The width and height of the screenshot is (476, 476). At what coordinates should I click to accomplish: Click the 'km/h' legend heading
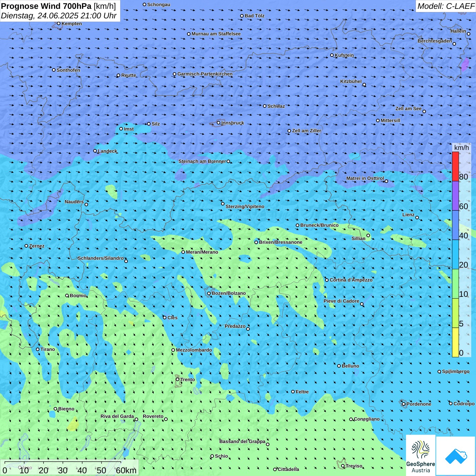[x=462, y=148]
